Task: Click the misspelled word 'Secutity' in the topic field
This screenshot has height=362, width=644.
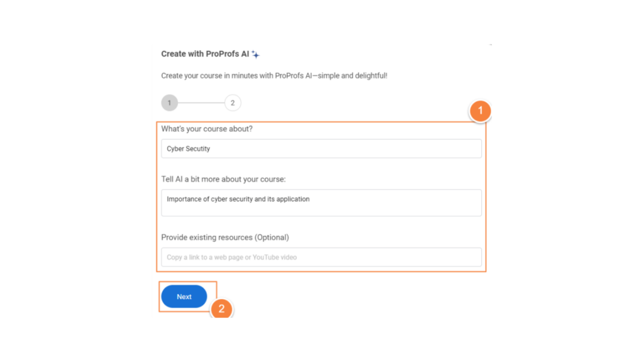Action: (198, 148)
